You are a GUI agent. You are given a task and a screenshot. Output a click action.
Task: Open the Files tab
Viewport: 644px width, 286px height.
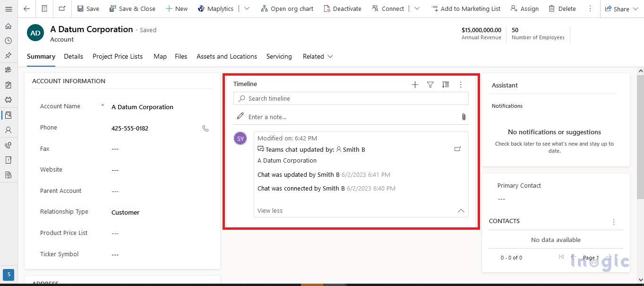(x=181, y=56)
